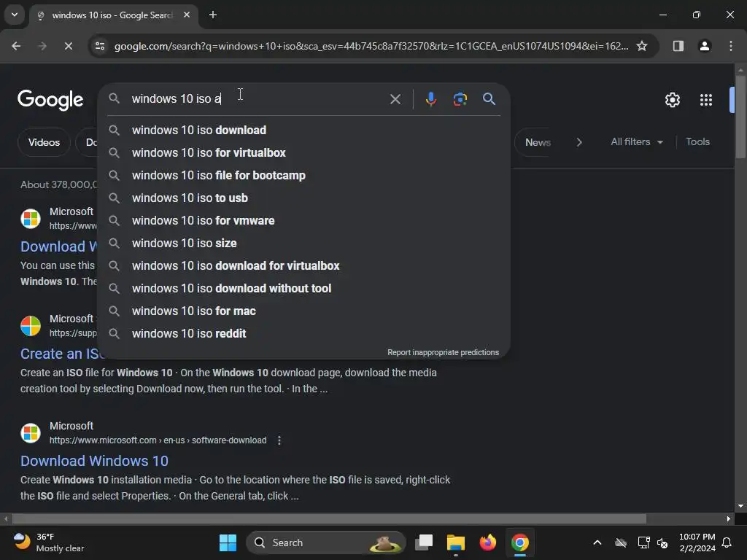The image size is (747, 560).
Task: Click the voice search microphone icon
Action: tap(430, 99)
